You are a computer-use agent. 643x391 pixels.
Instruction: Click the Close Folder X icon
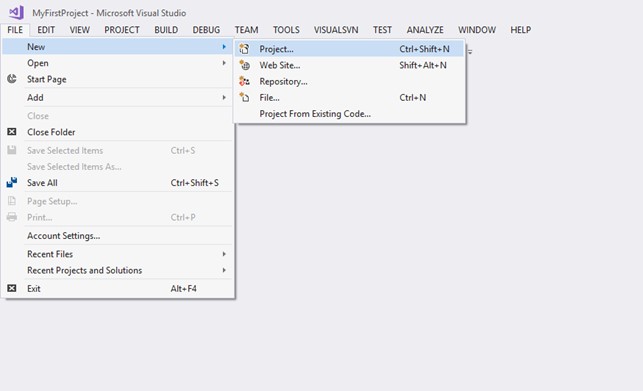(x=12, y=132)
